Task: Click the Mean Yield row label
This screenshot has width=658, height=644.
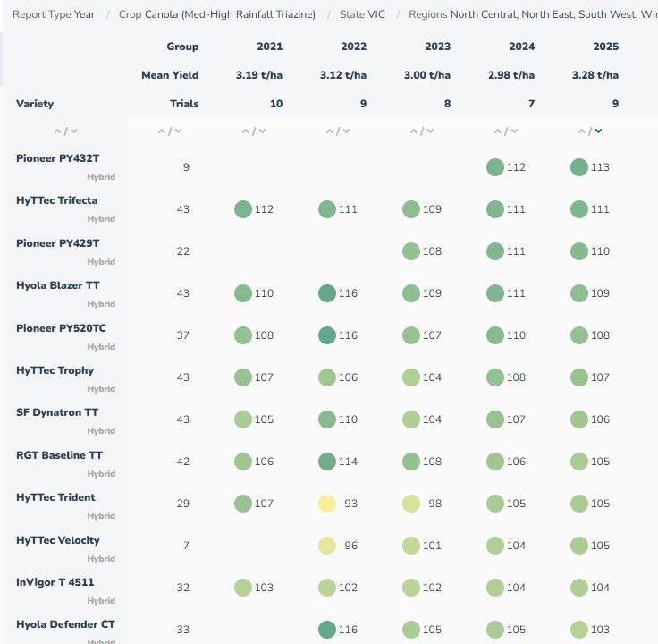Action: (x=170, y=75)
